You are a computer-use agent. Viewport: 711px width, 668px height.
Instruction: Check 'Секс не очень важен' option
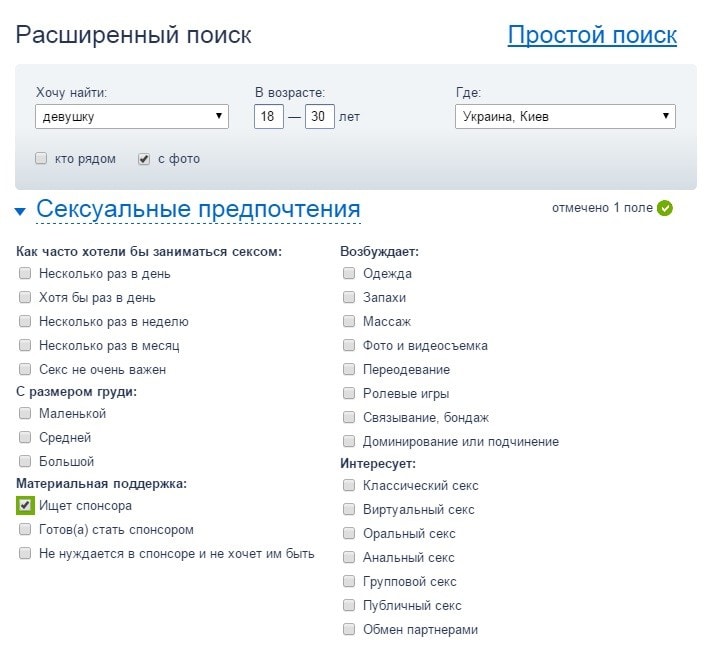(x=25, y=370)
